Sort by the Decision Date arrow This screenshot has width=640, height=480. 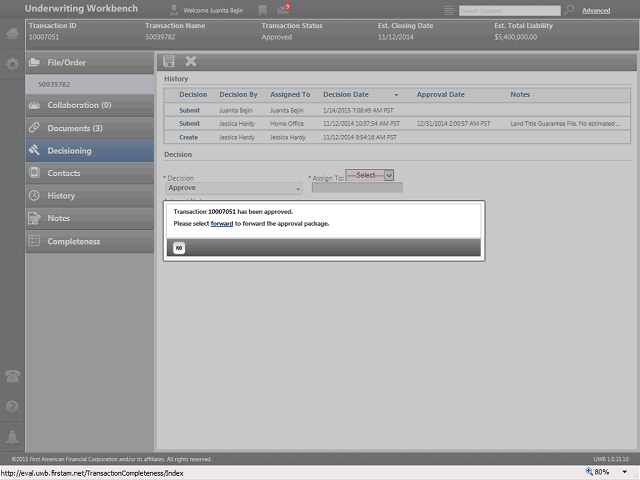[396, 95]
